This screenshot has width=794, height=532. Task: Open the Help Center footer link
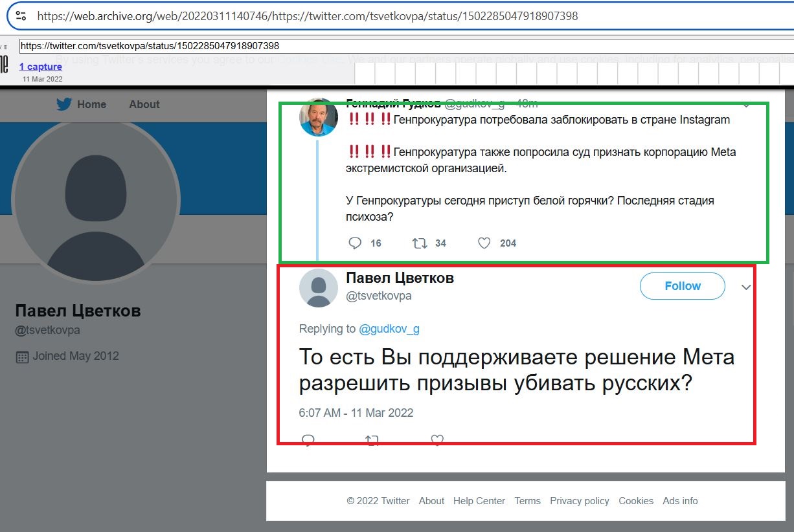[479, 501]
